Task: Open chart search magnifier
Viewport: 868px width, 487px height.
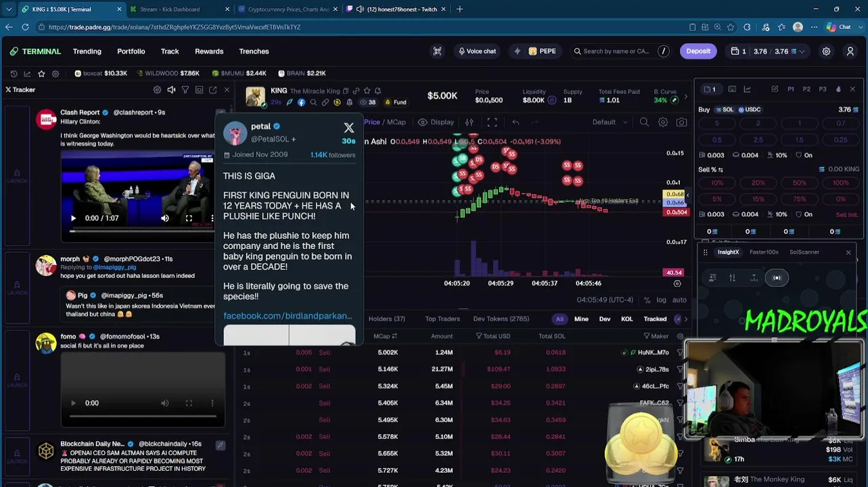Action: [x=644, y=122]
